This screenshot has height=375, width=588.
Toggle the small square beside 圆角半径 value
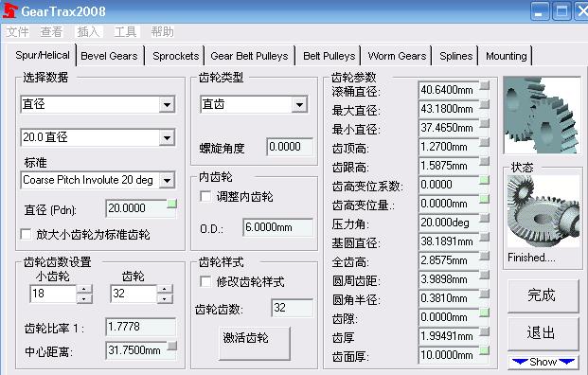[x=485, y=294]
